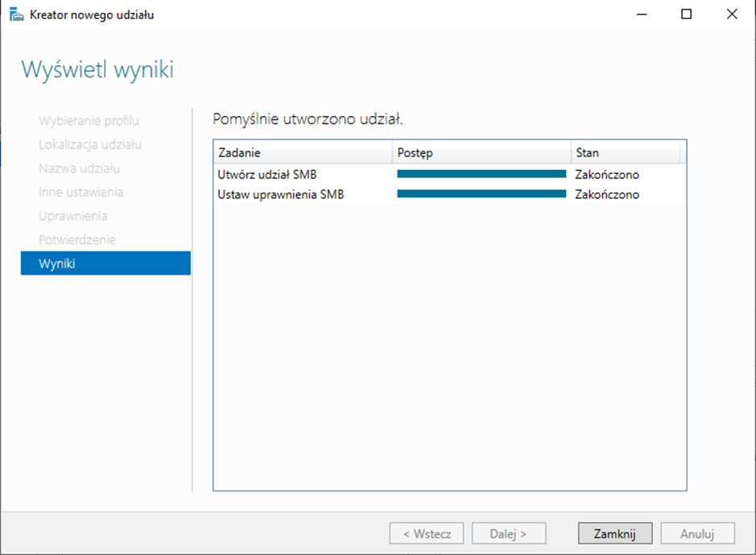Select the Wyniki step in the sidebar
This screenshot has width=756, height=555.
[x=105, y=263]
